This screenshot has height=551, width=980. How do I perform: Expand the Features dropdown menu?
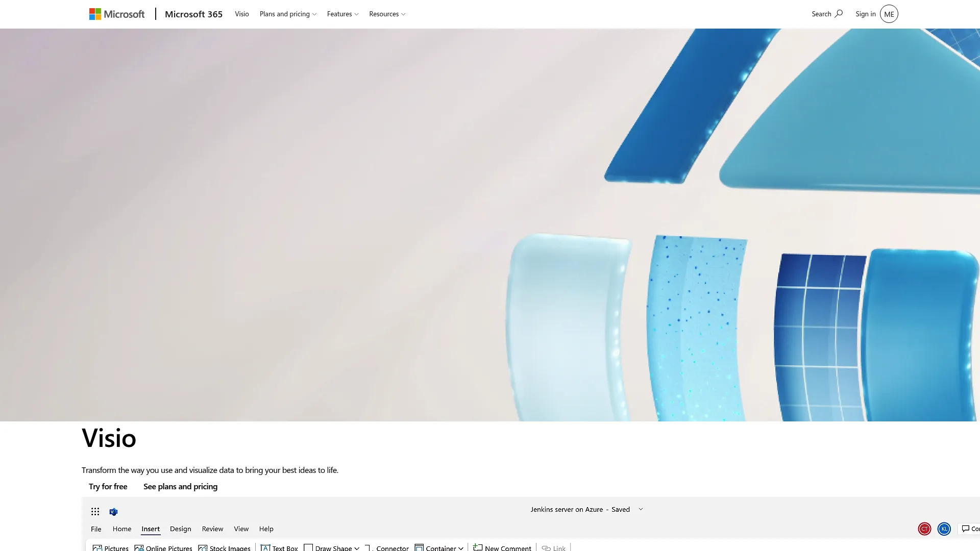pos(342,14)
